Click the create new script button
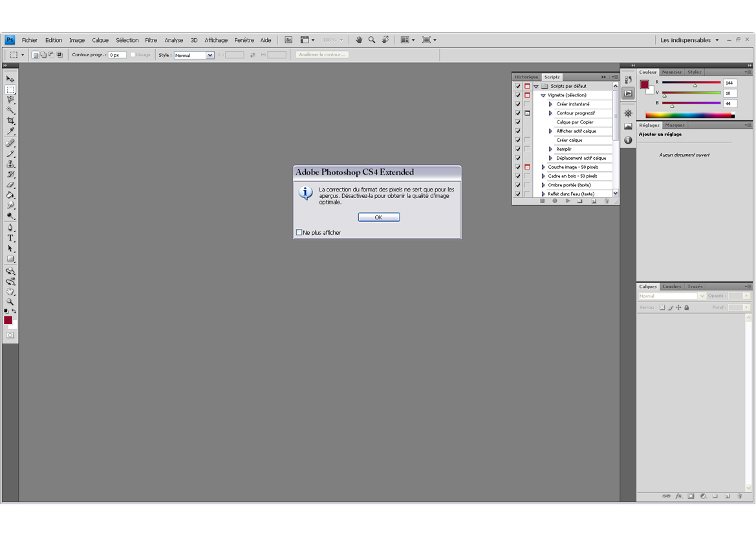The width and height of the screenshot is (756, 535). click(x=594, y=201)
